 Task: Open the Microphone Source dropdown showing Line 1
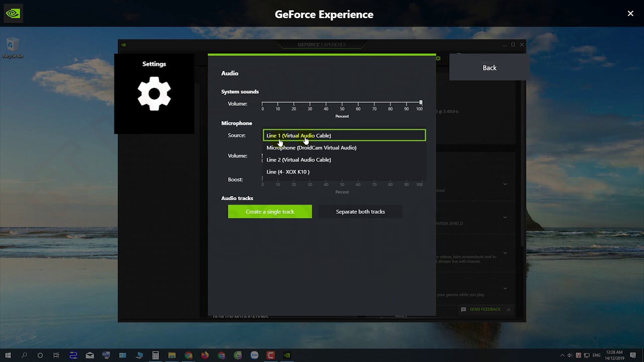pyautogui.click(x=344, y=135)
